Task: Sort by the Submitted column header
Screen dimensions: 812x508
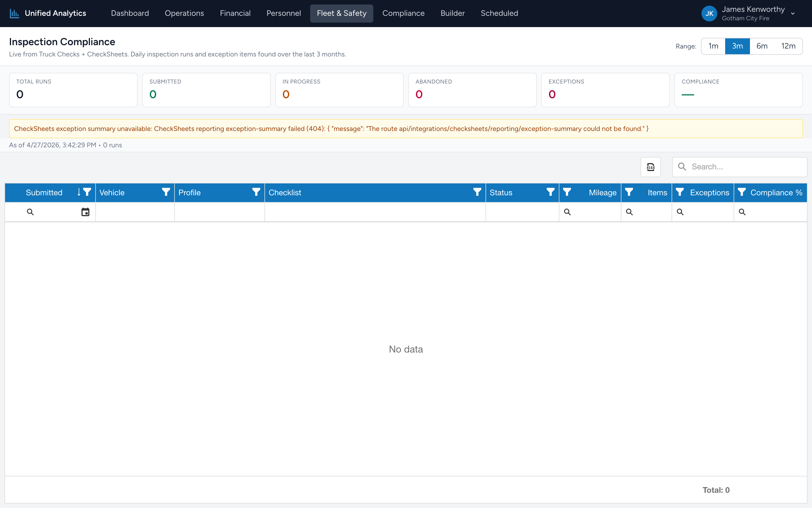Action: coord(44,192)
